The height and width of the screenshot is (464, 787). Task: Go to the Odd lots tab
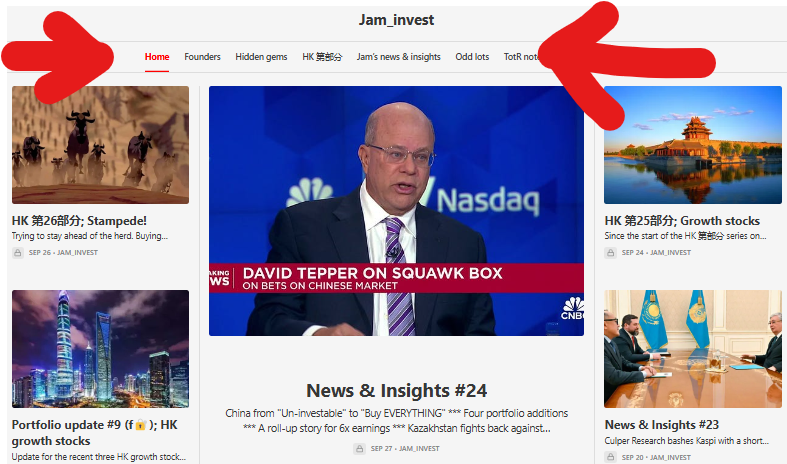coord(472,57)
